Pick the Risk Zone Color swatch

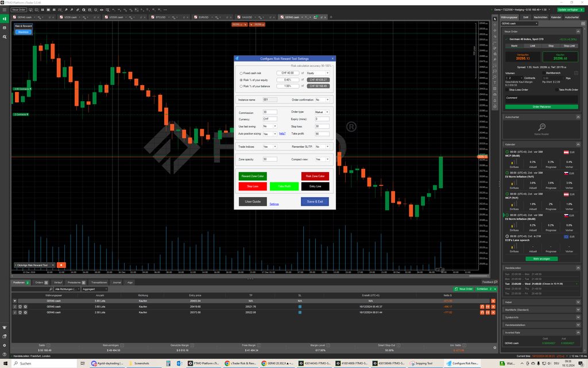point(315,176)
